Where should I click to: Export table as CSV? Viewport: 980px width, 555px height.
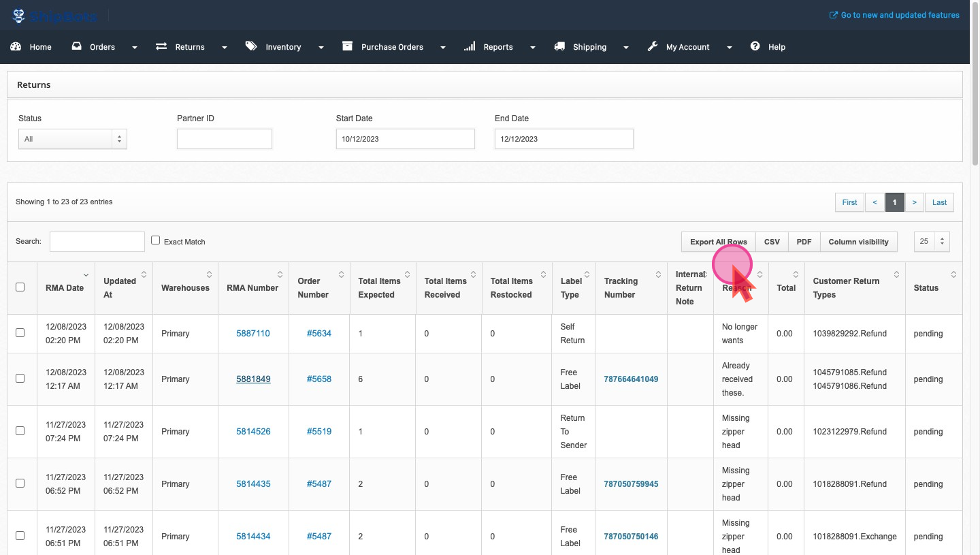pos(772,242)
